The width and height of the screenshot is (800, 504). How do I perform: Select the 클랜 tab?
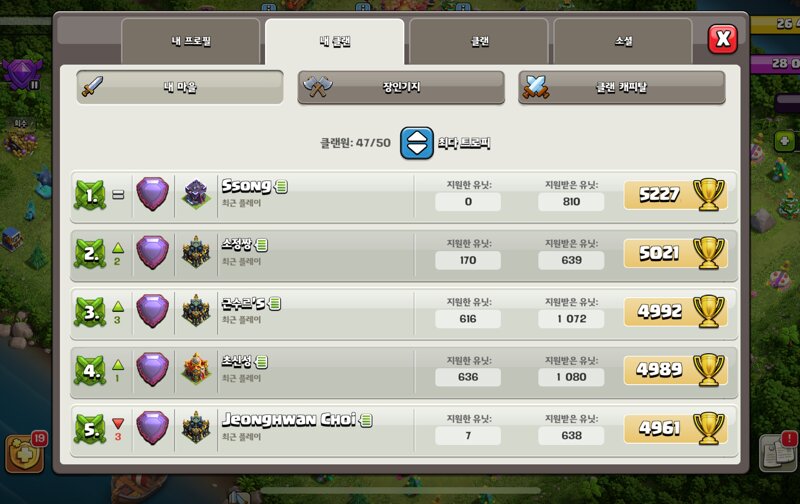[x=479, y=41]
